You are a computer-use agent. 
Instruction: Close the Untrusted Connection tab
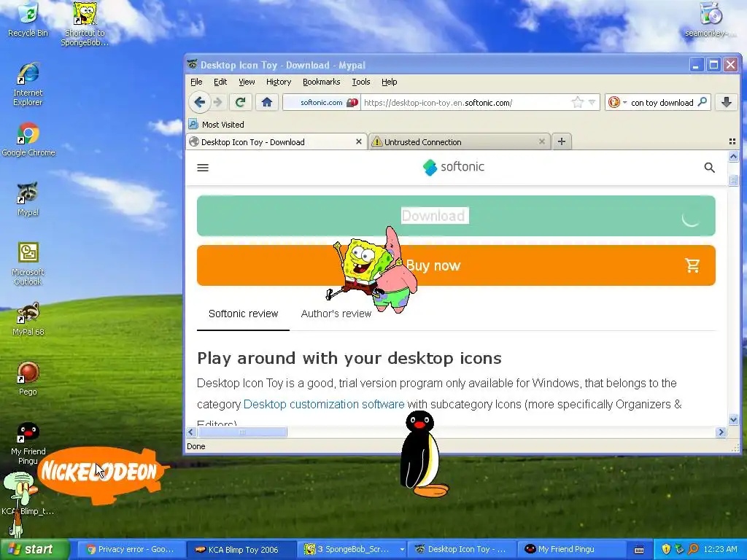click(542, 142)
